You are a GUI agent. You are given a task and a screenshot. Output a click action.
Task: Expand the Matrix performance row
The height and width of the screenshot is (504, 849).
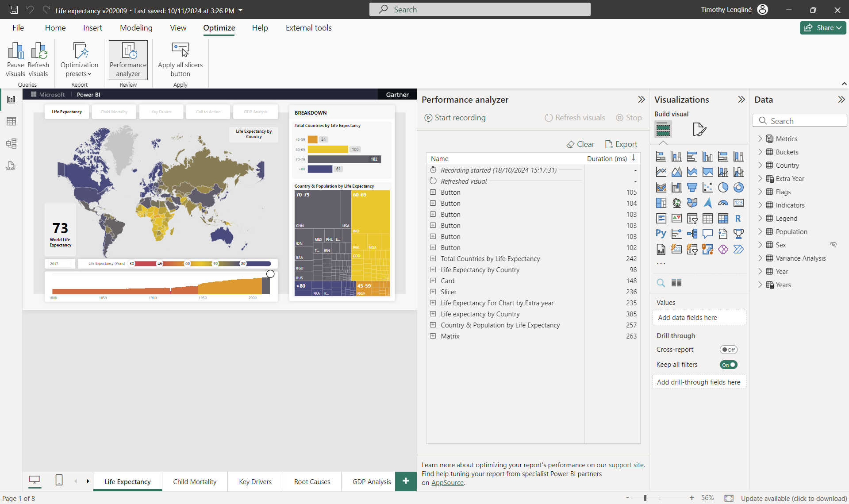pos(433,336)
